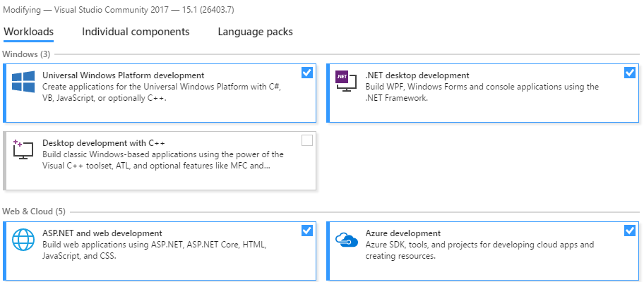Image resolution: width=644 pixels, height=282 pixels.
Task: Click the Desktop development with C++ icon
Action: 23,149
